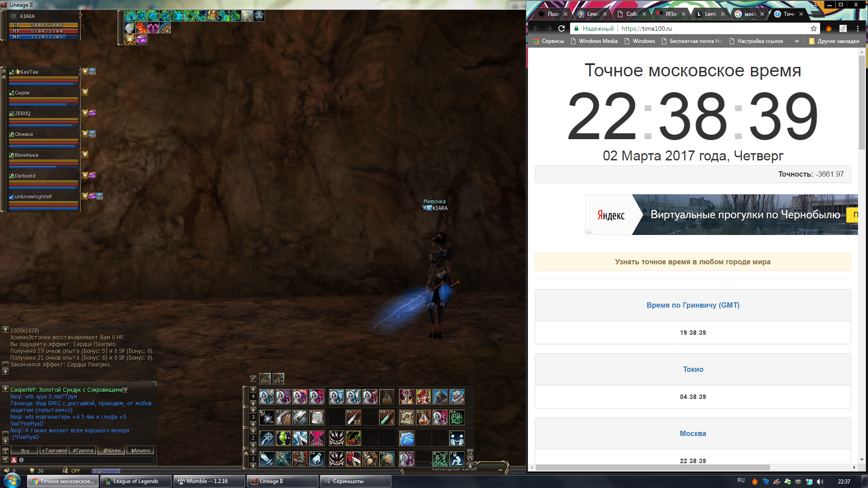Use the F7 fists skill icon
868x488 pixels.
coord(370,459)
